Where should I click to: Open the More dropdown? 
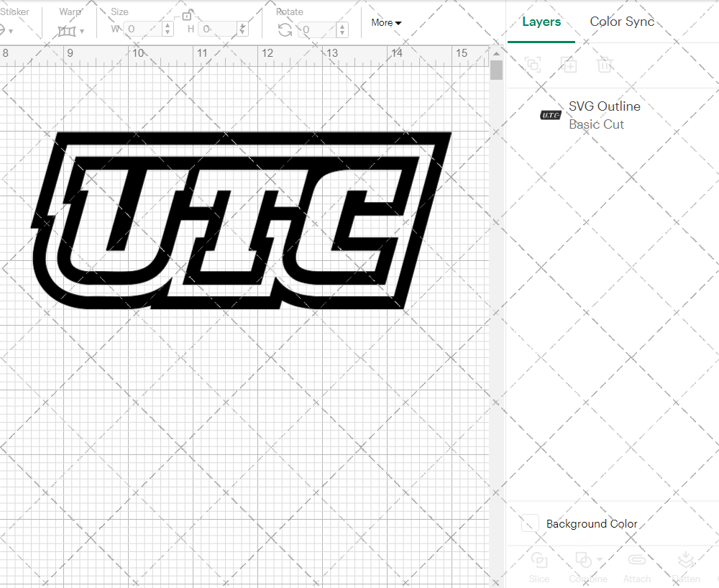(386, 22)
